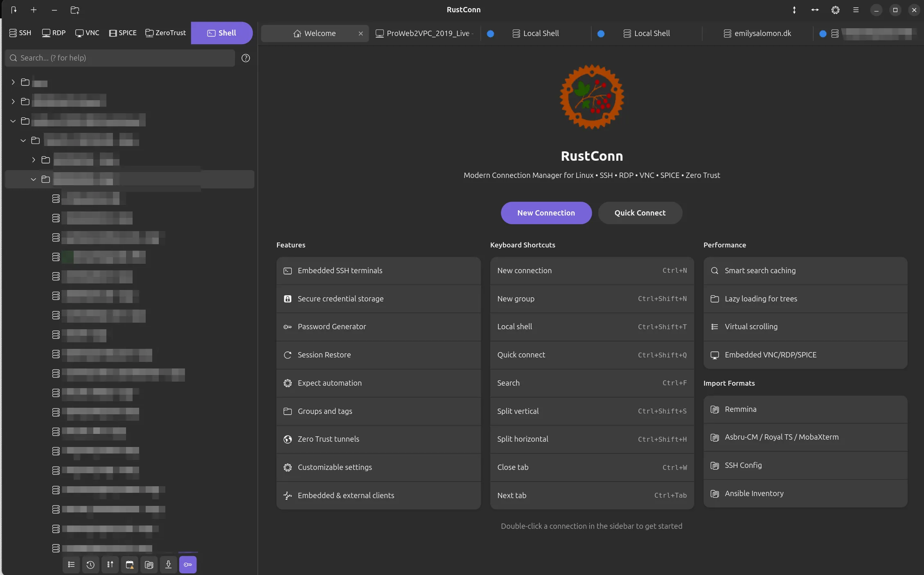The width and height of the screenshot is (924, 575).
Task: Open the hamburger main menu
Action: [x=856, y=10]
